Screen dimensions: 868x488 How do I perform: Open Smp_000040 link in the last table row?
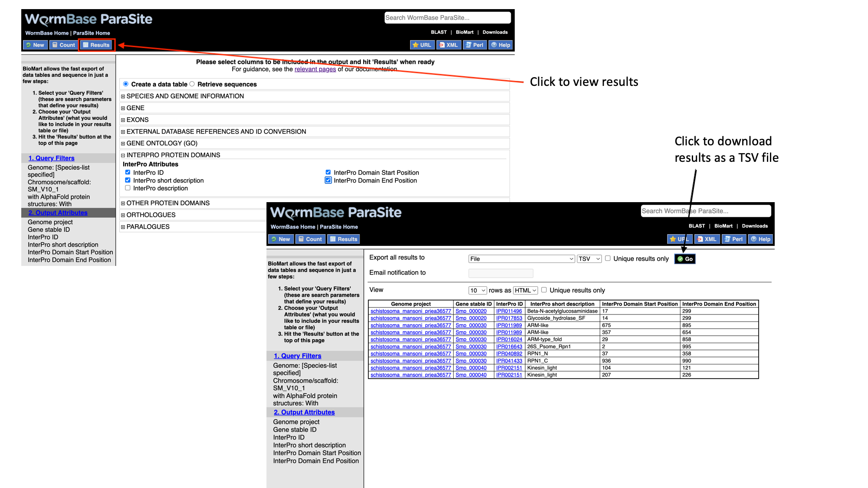click(x=471, y=375)
